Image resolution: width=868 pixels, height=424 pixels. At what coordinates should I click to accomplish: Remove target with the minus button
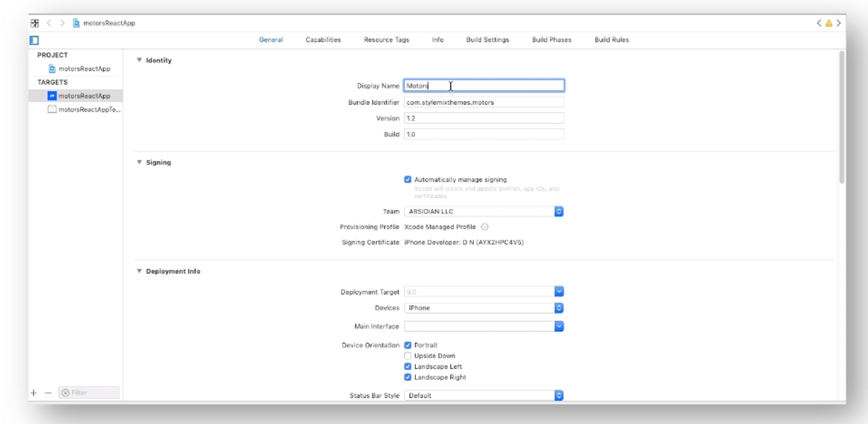[x=48, y=393]
